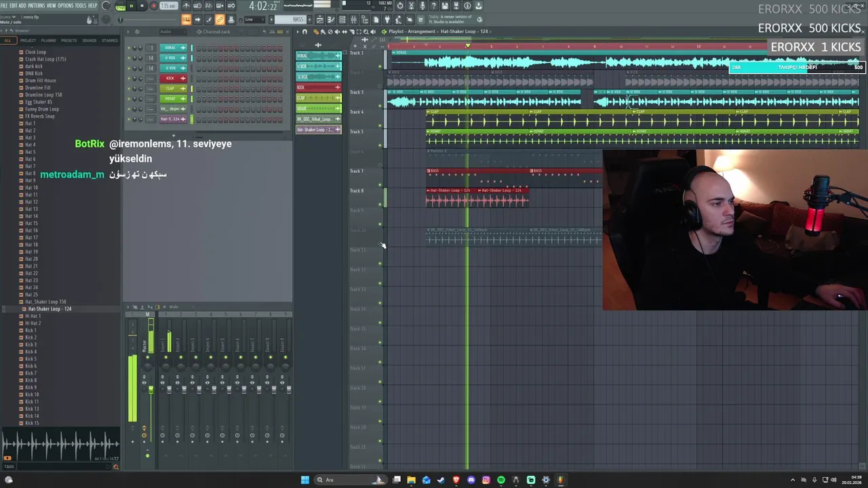Show the channel rack via toolbar icon
The width and height of the screenshot is (868, 488).
coord(342,20)
